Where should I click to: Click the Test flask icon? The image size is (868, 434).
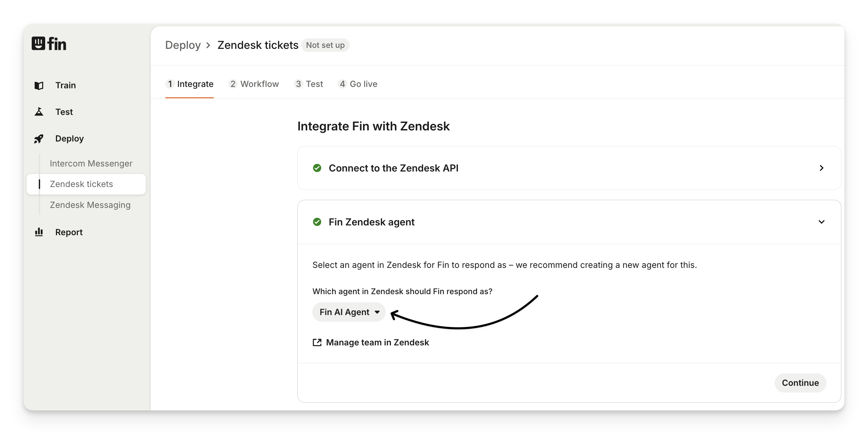pyautogui.click(x=39, y=112)
